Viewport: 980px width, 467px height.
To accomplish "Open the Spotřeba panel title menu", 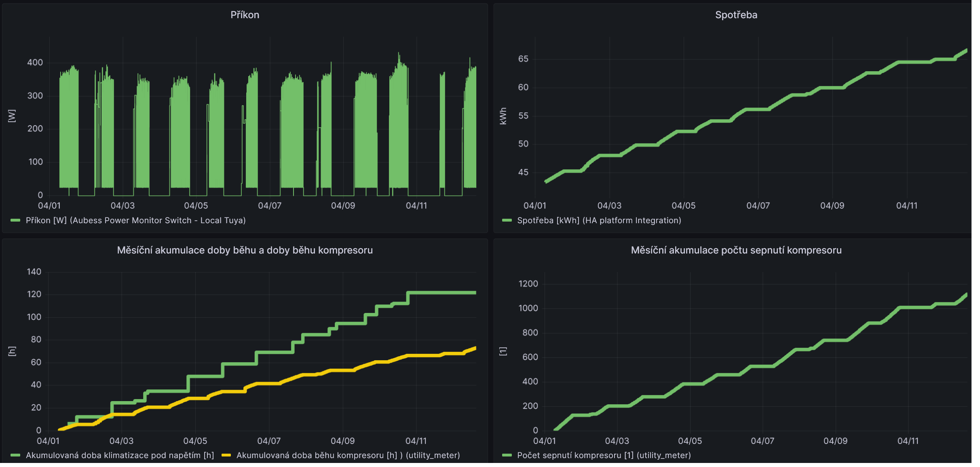I will pos(736,15).
